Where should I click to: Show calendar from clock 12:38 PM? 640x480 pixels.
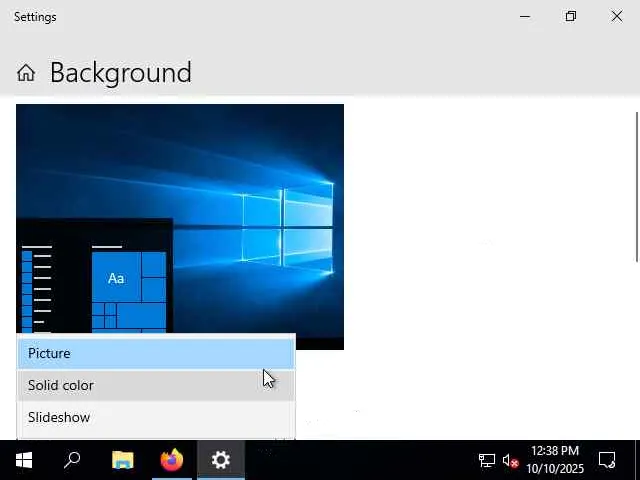(555, 460)
